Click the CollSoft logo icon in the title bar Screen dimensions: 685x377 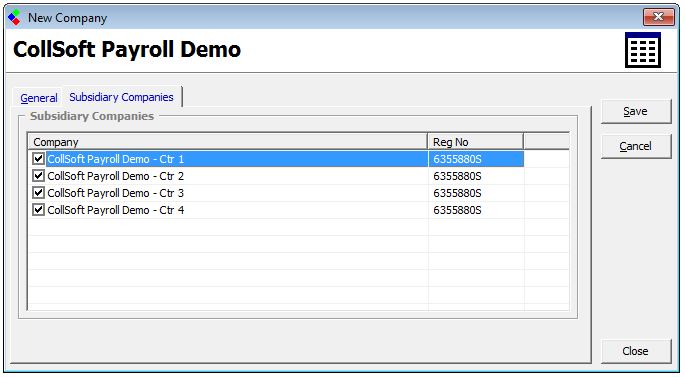(x=14, y=17)
